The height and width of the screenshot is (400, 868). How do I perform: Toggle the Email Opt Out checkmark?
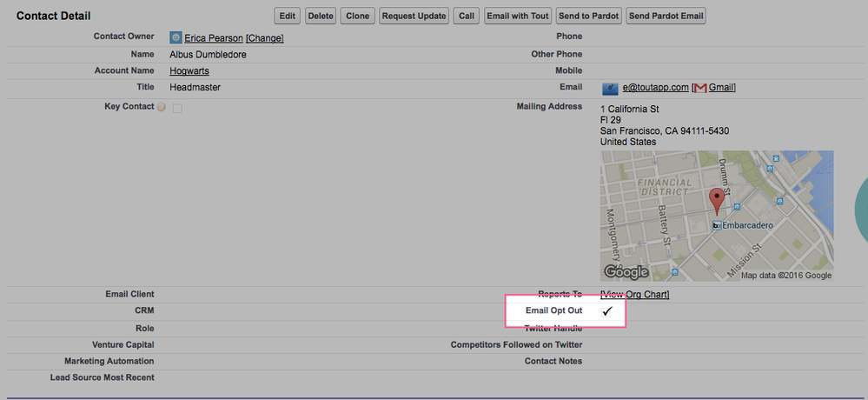tap(607, 311)
